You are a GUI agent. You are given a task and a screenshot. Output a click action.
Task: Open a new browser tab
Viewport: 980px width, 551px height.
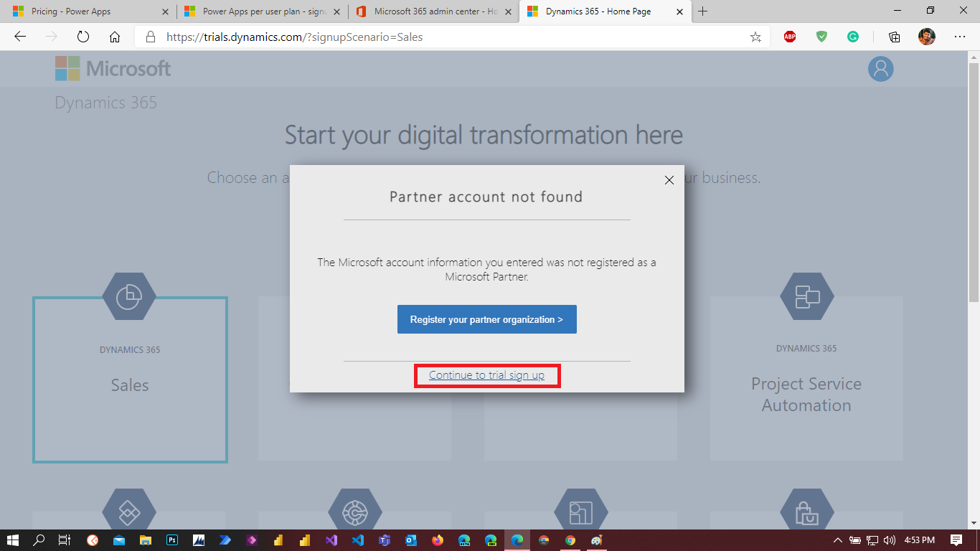click(702, 11)
